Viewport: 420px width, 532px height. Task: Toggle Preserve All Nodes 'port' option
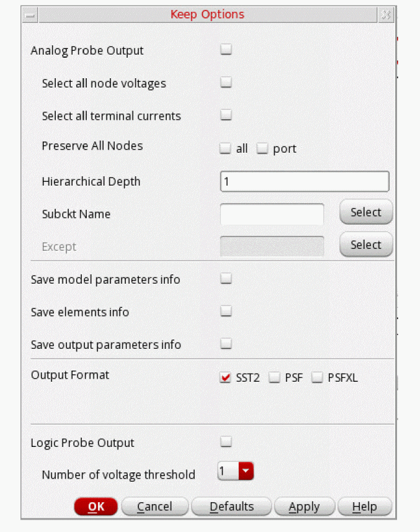point(262,148)
